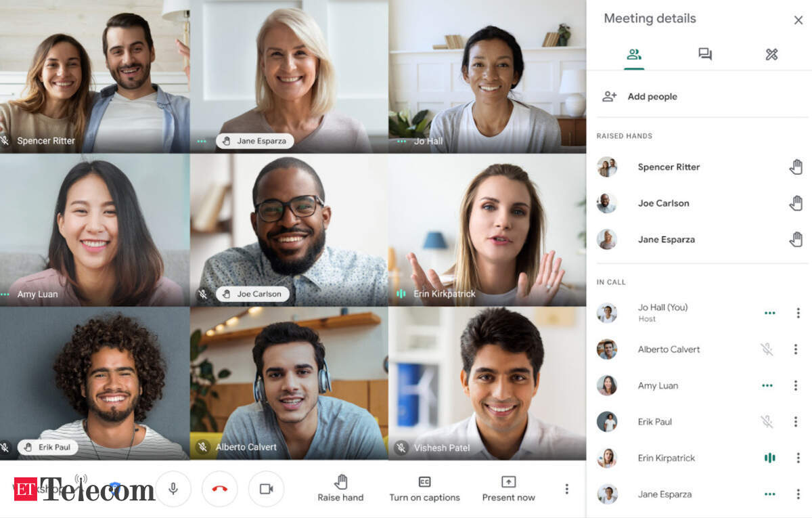This screenshot has height=518, width=812.
Task: Click the Raise hand button
Action: tap(341, 488)
